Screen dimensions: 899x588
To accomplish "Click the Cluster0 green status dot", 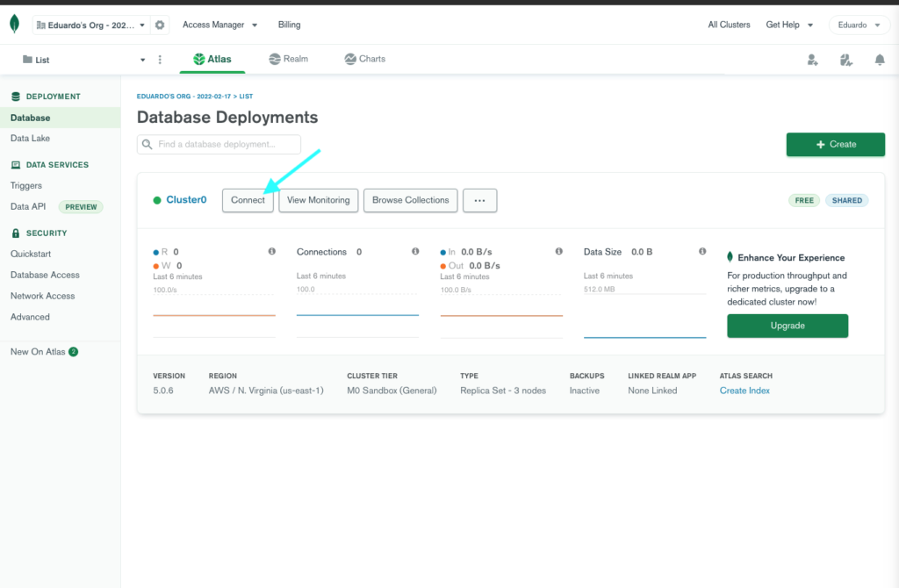I will [x=156, y=201].
